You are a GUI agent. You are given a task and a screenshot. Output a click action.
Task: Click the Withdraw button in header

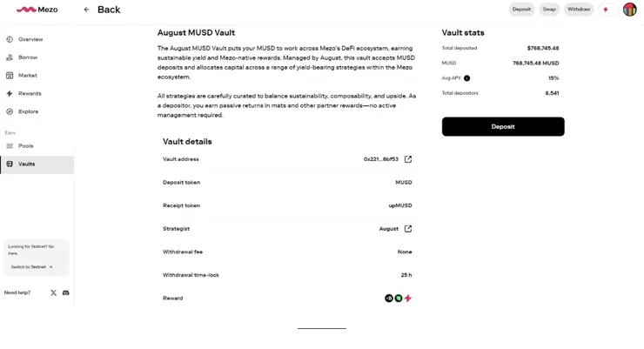(x=579, y=10)
